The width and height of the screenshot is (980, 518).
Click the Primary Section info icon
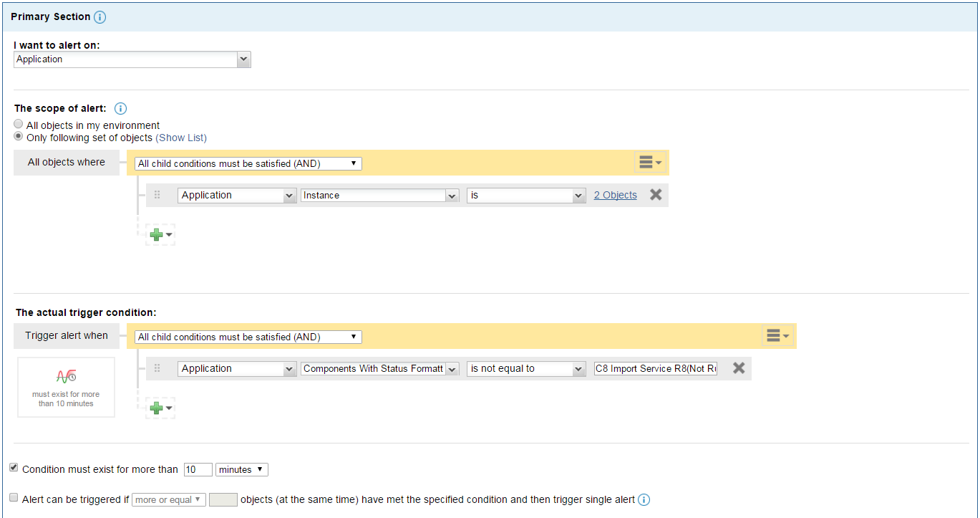[100, 16]
